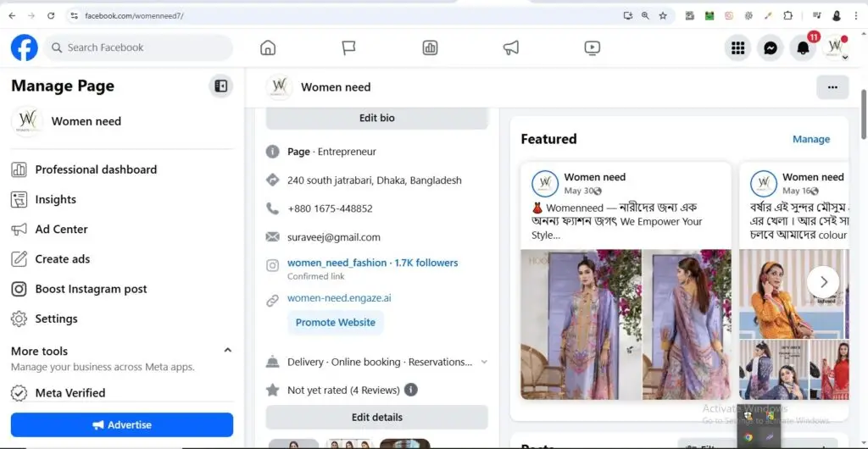Screen dimensions: 868x449
Task: Click the Promote Website button
Action: coord(336,323)
